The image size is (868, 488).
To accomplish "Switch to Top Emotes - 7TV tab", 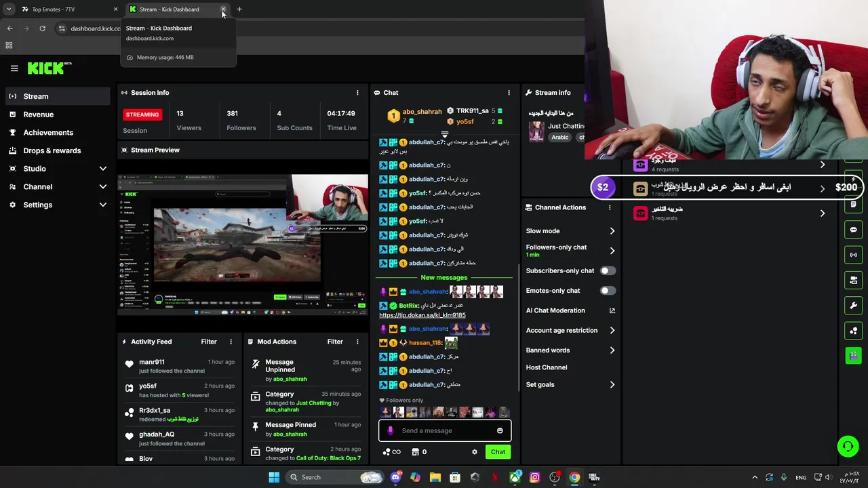I will pyautogui.click(x=68, y=9).
